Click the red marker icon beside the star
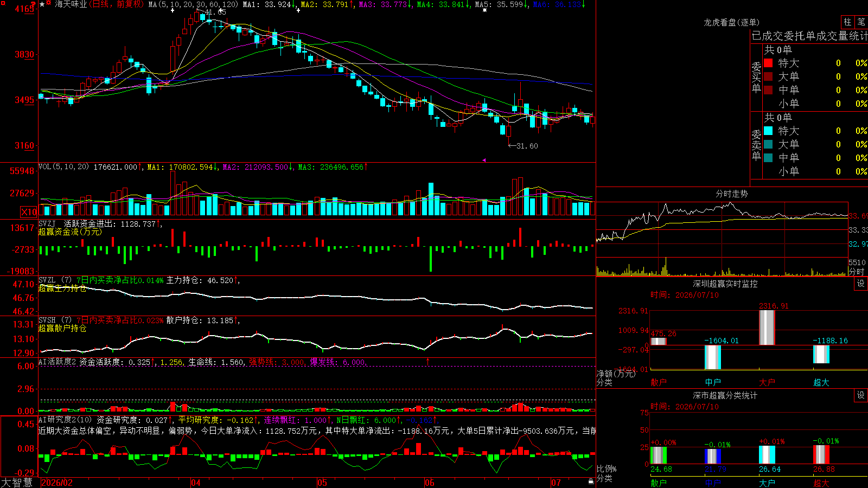This screenshot has height=488, width=868. (x=49, y=4)
